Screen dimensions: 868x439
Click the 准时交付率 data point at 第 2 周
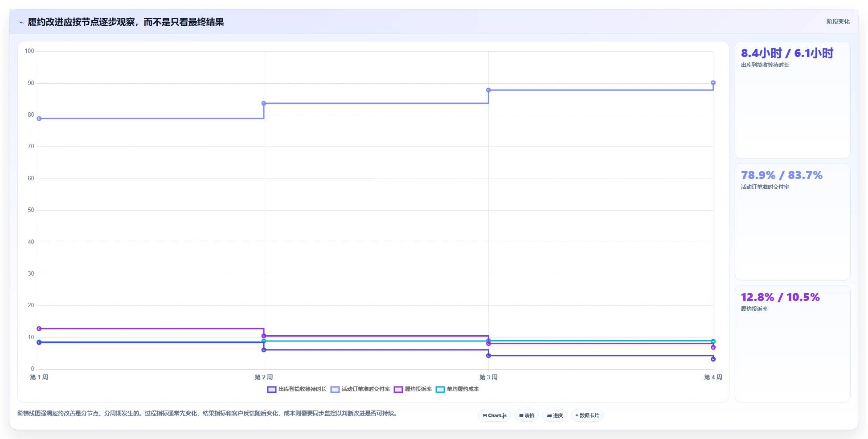click(x=264, y=103)
